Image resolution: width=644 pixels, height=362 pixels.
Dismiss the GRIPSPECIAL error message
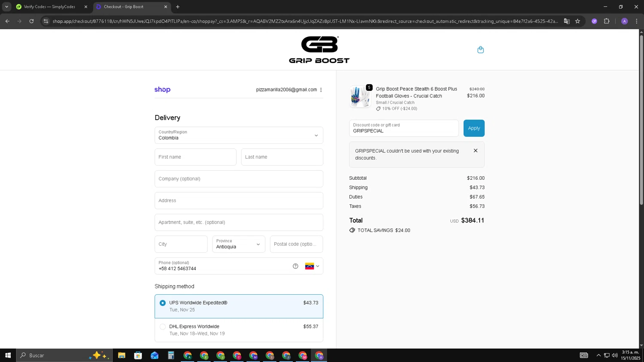(475, 151)
